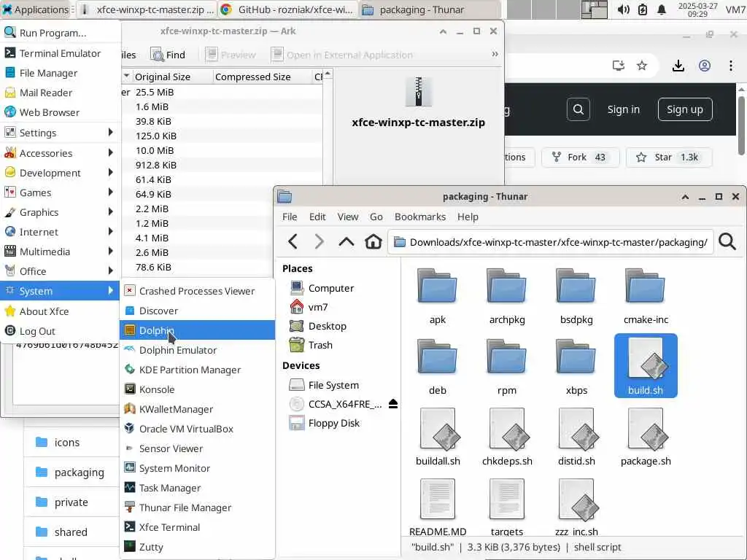Expand Internet submenu

60,231
